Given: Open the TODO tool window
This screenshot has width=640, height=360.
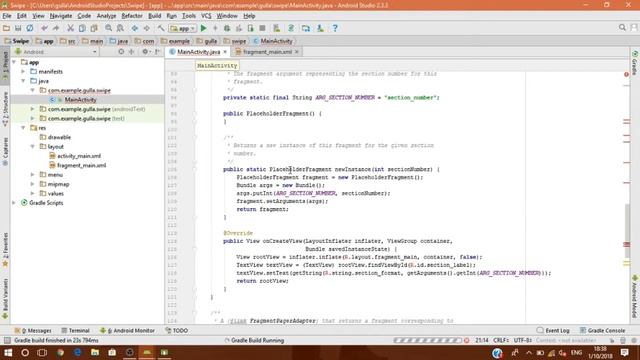Looking at the screenshot, I should (x=177, y=330).
